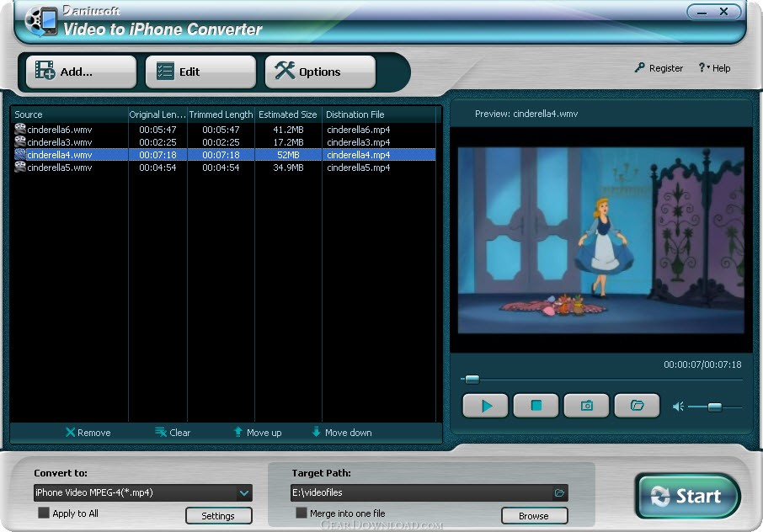Open the Help menu
Screen dimensions: 763x532
point(714,68)
